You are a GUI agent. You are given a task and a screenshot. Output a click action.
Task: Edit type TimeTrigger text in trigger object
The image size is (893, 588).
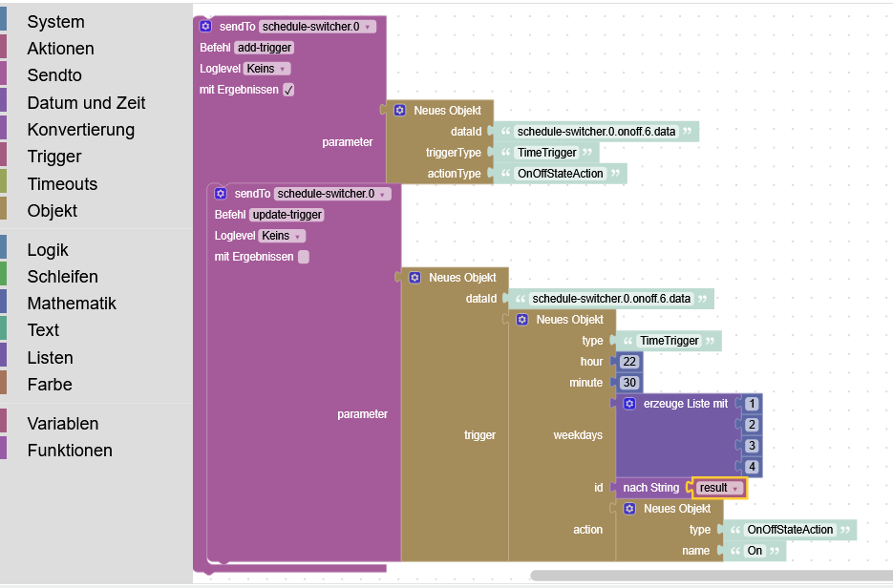click(670, 341)
